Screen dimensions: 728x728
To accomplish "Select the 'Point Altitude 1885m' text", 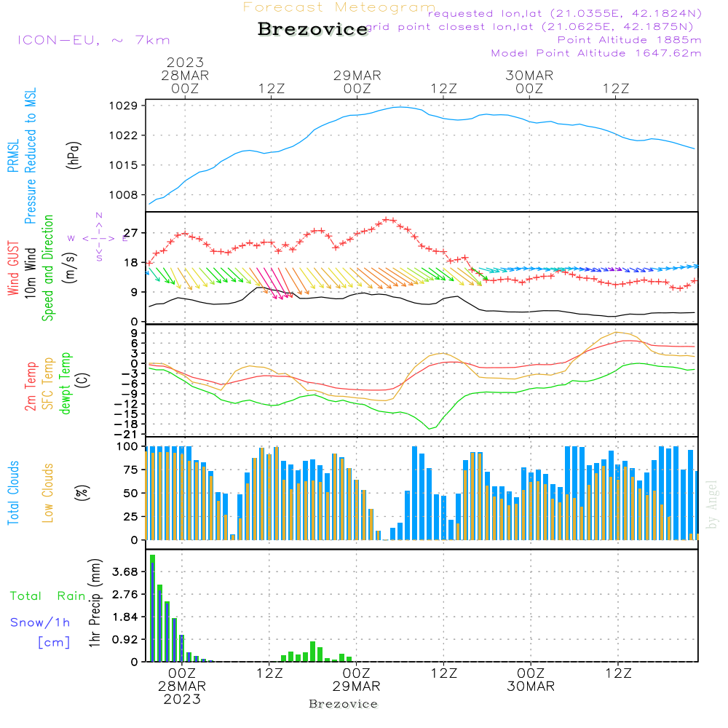I will 630,40.
